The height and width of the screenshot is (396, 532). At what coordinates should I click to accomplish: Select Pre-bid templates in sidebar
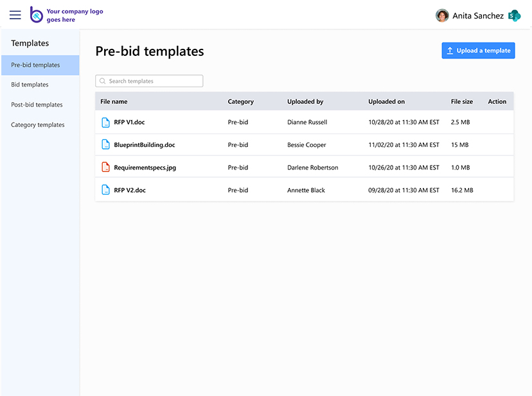coord(40,65)
